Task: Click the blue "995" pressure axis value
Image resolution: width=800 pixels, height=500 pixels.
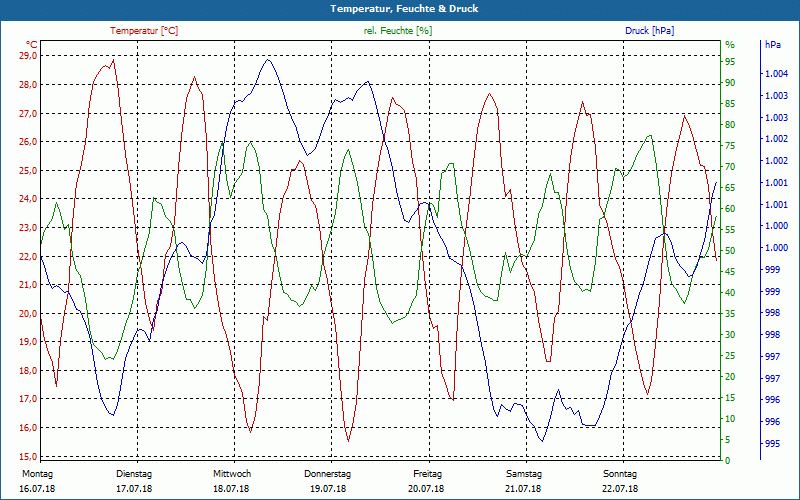Action: tap(772, 443)
